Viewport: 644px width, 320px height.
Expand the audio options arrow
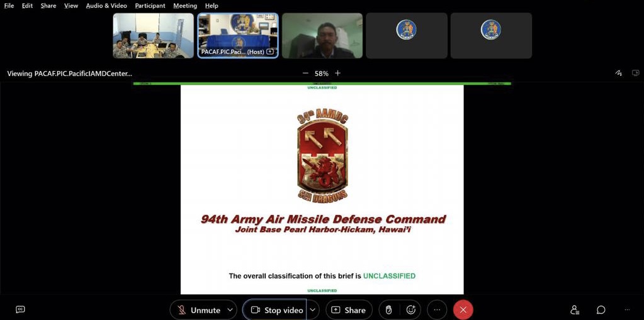231,310
